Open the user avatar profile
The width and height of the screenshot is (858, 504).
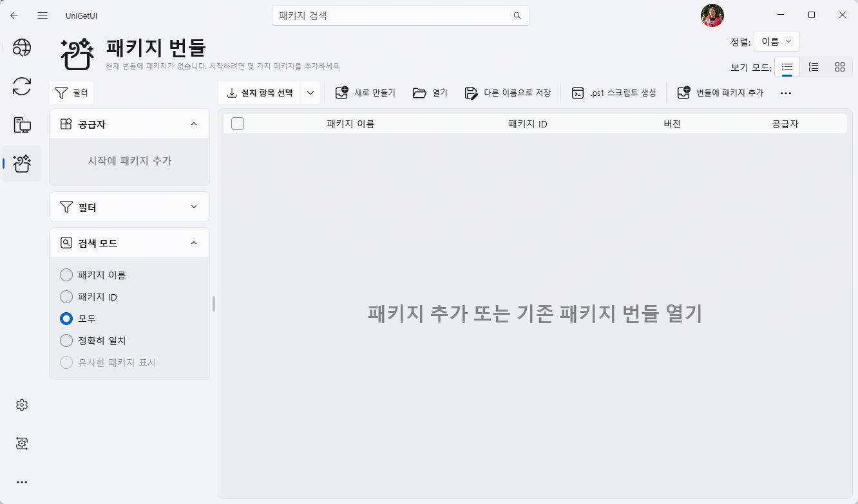[x=712, y=15]
